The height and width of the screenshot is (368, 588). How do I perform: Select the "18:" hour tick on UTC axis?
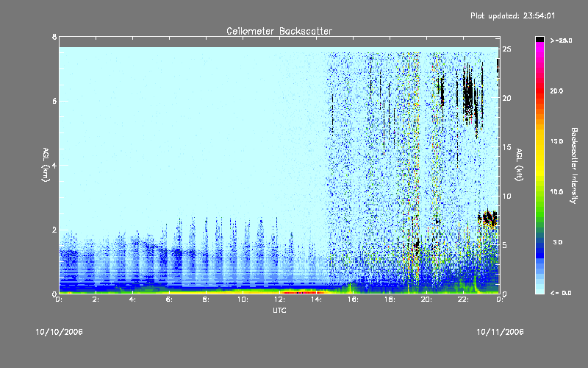390,300
